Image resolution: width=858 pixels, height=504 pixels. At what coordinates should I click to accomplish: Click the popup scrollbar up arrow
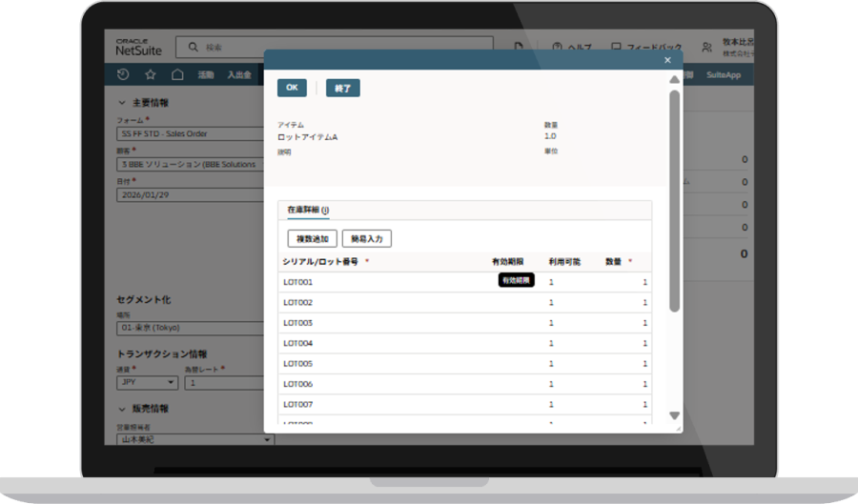[675, 80]
